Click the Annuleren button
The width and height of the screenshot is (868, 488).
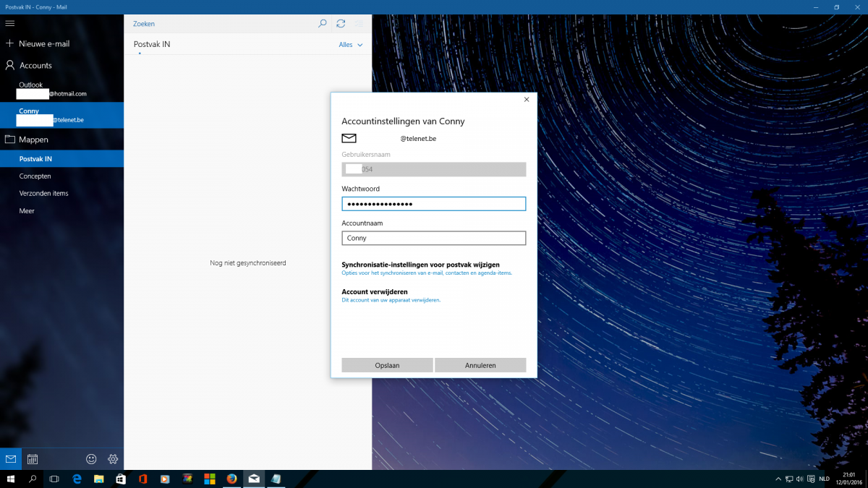pyautogui.click(x=480, y=365)
